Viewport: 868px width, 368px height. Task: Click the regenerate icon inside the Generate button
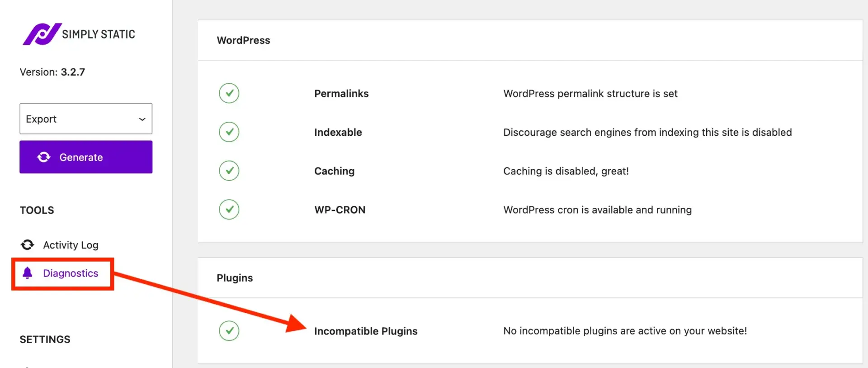44,157
